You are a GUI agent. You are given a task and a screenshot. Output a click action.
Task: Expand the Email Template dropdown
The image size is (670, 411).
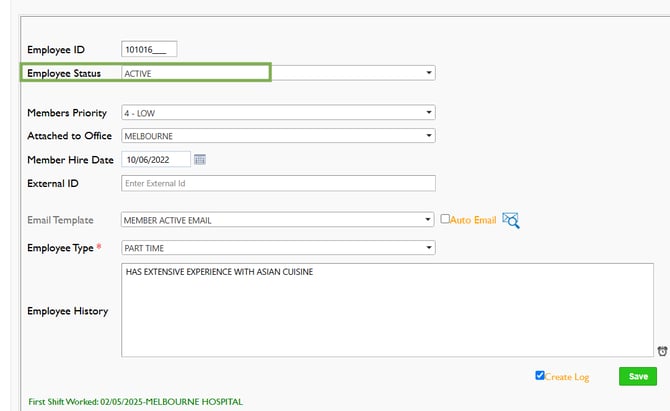click(x=277, y=220)
